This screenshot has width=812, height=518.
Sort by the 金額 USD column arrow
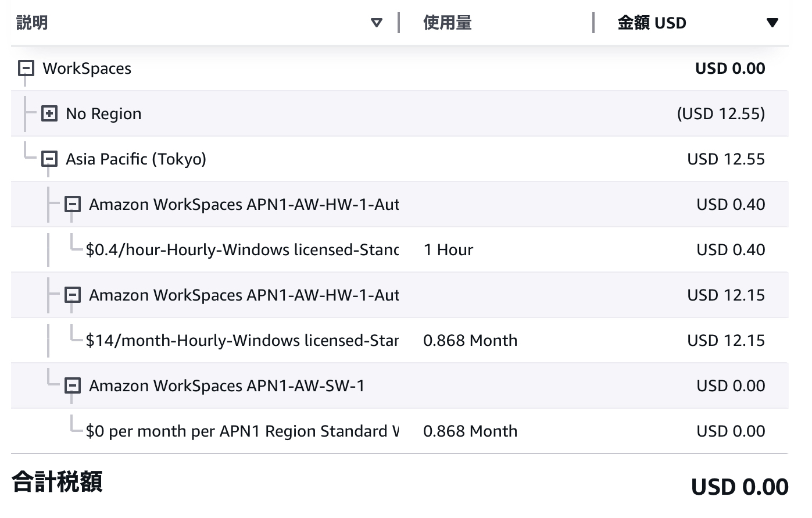[x=772, y=23]
